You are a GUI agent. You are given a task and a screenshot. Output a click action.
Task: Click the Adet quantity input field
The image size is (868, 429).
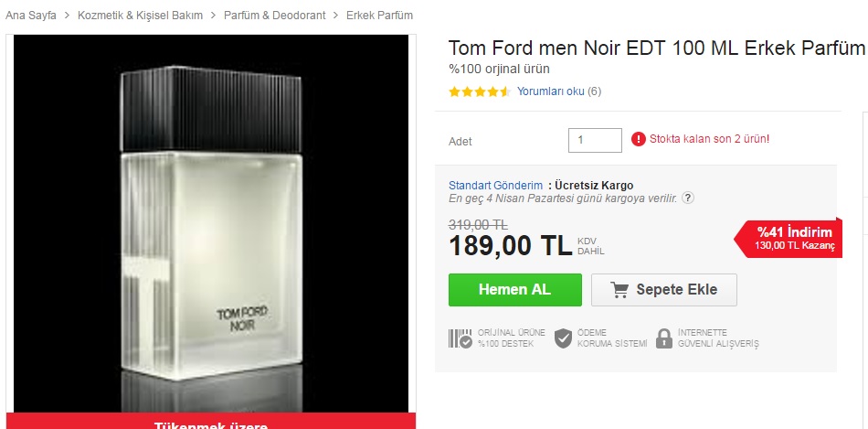[x=595, y=140]
